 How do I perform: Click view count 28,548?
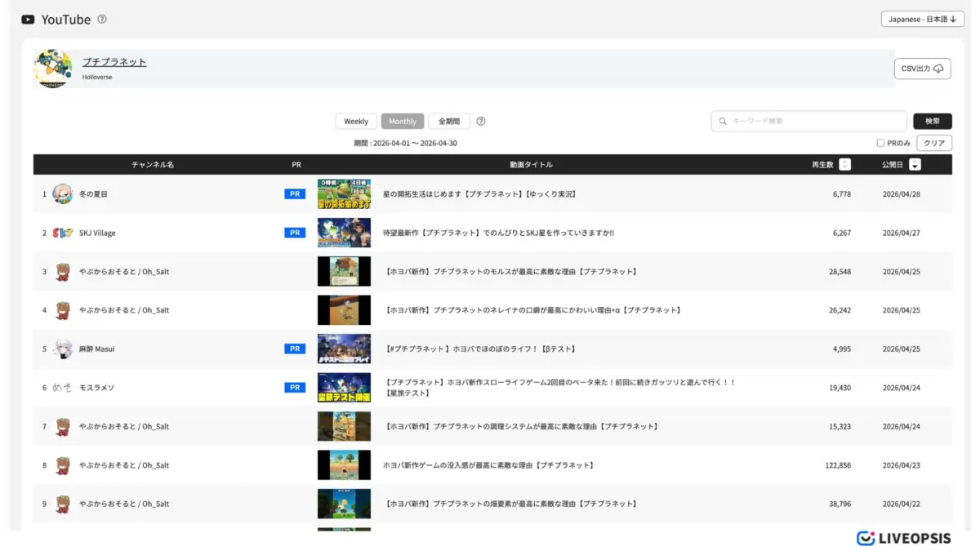click(x=840, y=272)
